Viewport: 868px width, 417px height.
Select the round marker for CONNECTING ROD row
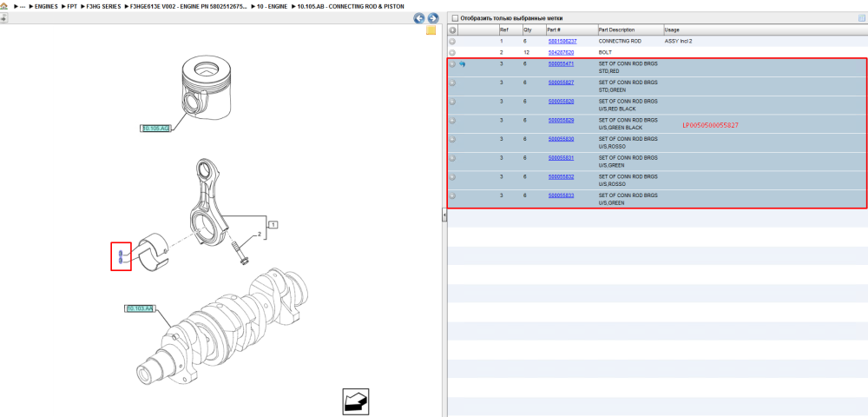click(x=452, y=42)
